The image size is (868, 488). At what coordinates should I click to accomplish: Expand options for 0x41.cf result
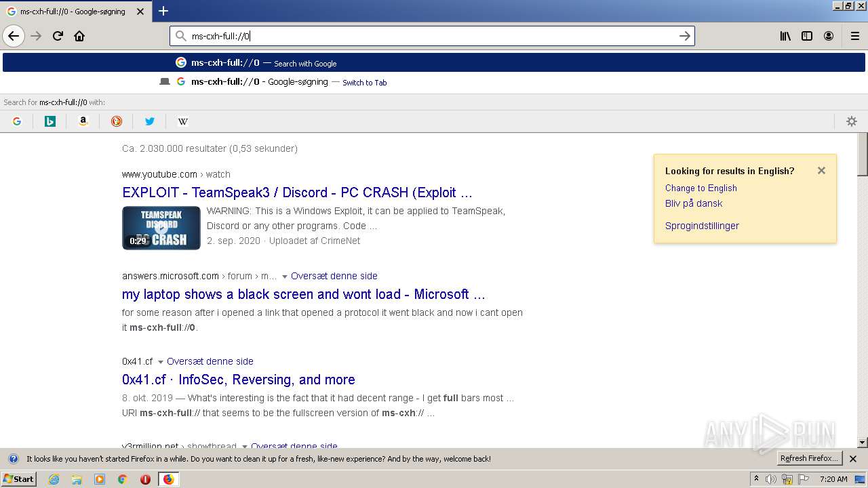pos(161,362)
